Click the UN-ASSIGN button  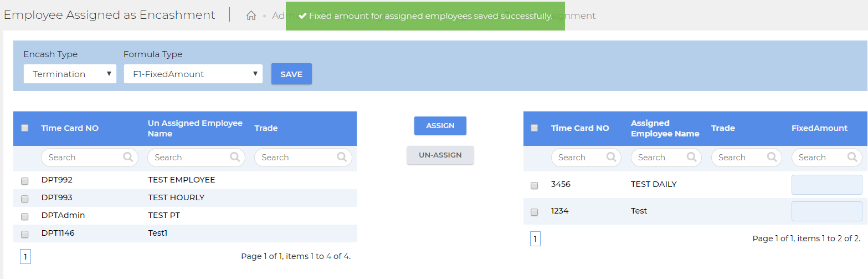(440, 155)
